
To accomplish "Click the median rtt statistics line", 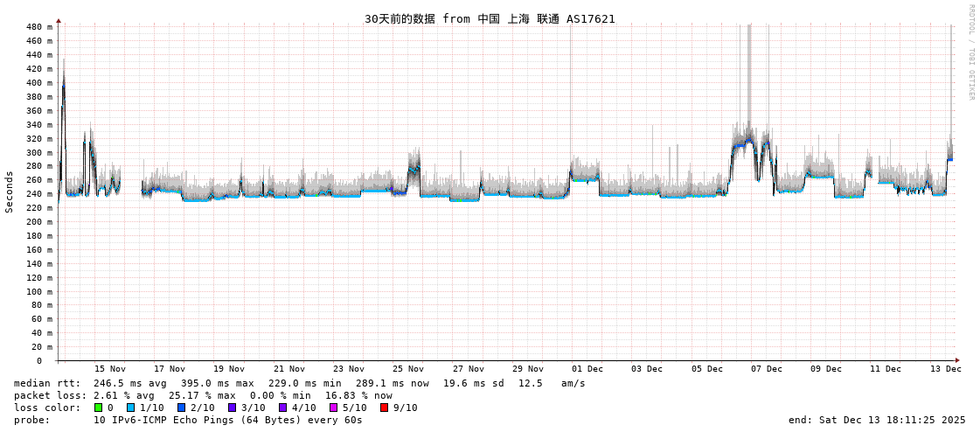I will (300, 383).
